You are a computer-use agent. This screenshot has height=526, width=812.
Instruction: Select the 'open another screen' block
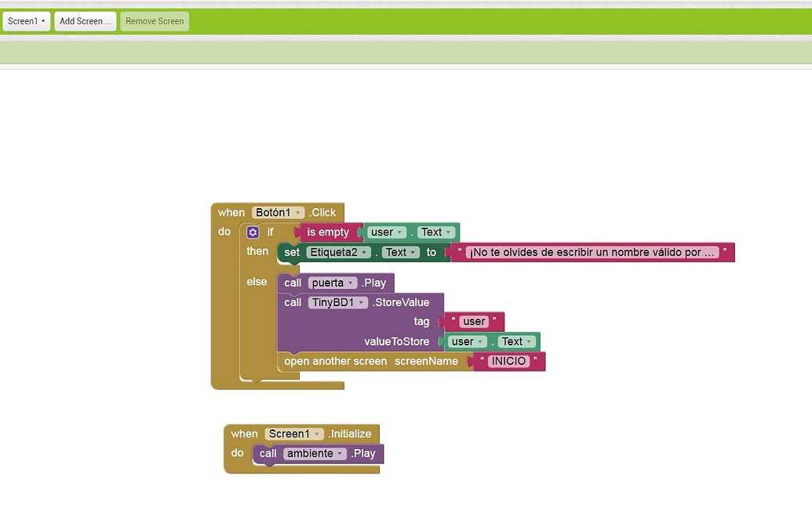pyautogui.click(x=335, y=361)
